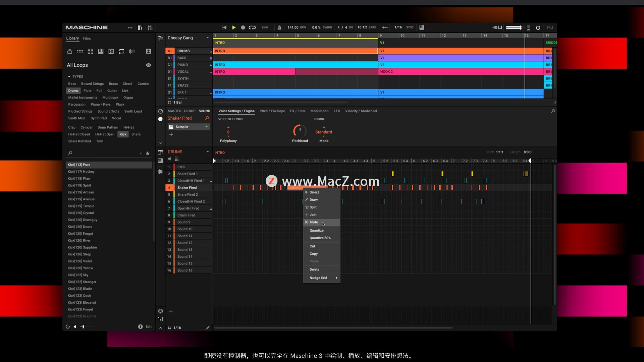The width and height of the screenshot is (644, 362).
Task: Toggle the audio engine power icon
Action: pos(538,27)
